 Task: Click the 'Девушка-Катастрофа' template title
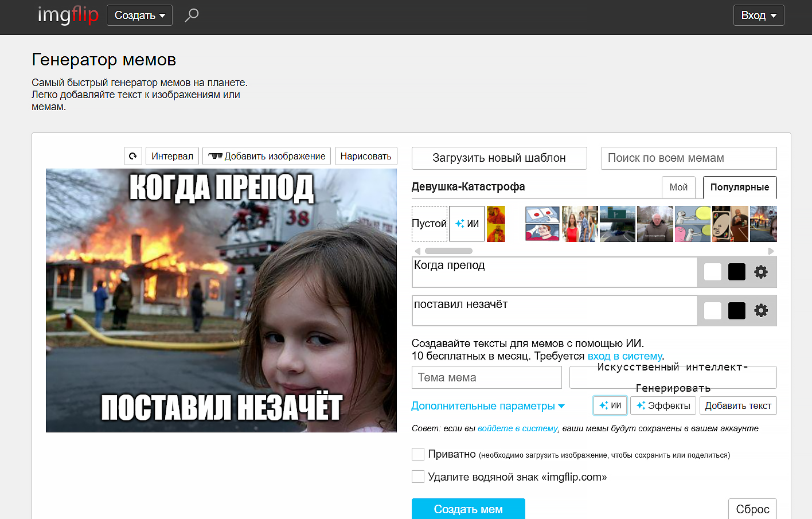pos(468,187)
